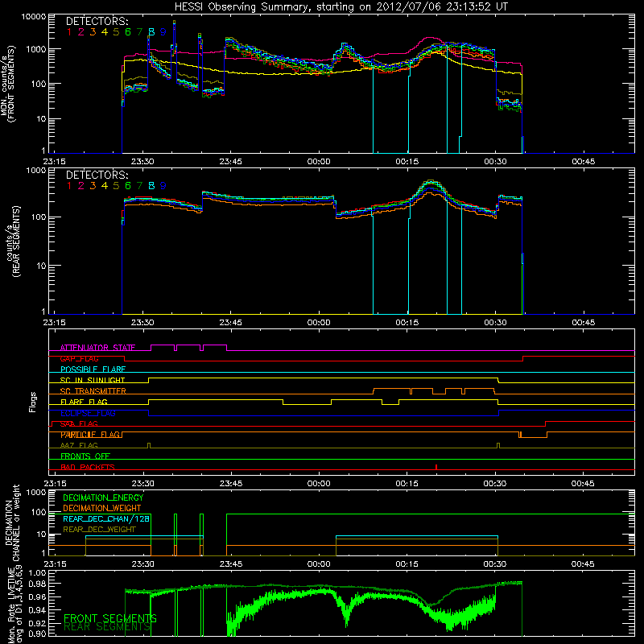Image resolution: width=644 pixels, height=644 pixels.
Task: Select detector 9 in front segments legend
Action: (x=163, y=32)
